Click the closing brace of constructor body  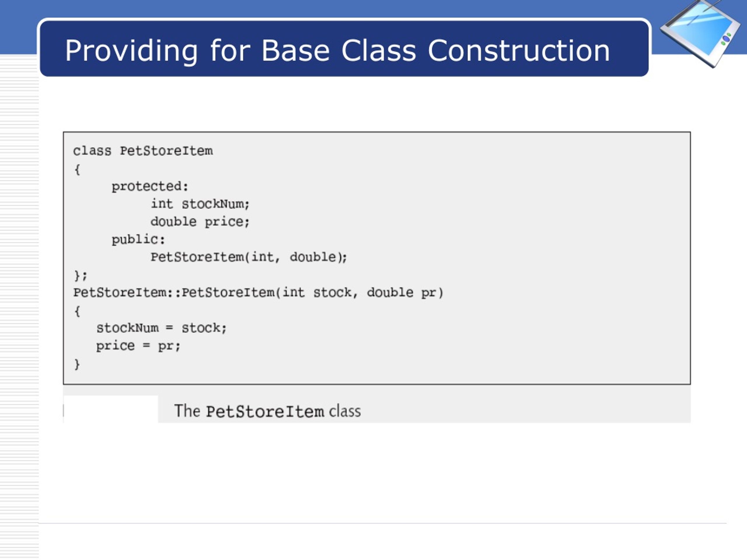(x=77, y=364)
